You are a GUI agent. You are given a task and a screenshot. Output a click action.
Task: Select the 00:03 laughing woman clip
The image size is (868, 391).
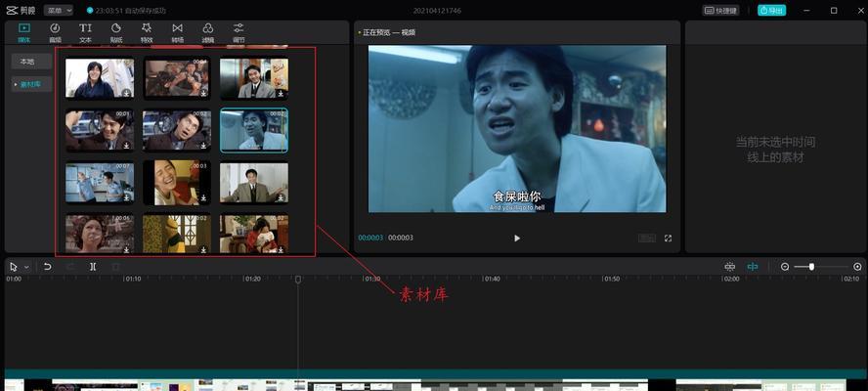pyautogui.click(x=177, y=183)
